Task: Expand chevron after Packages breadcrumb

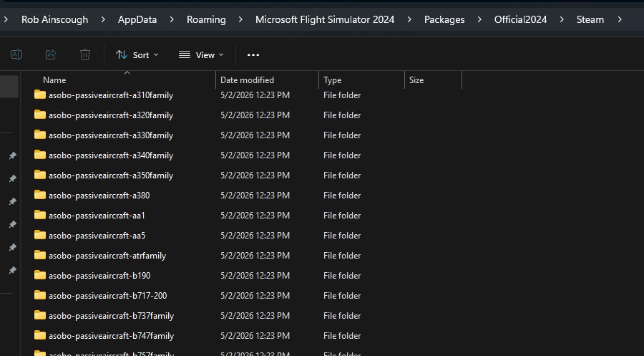Action: click(x=479, y=19)
